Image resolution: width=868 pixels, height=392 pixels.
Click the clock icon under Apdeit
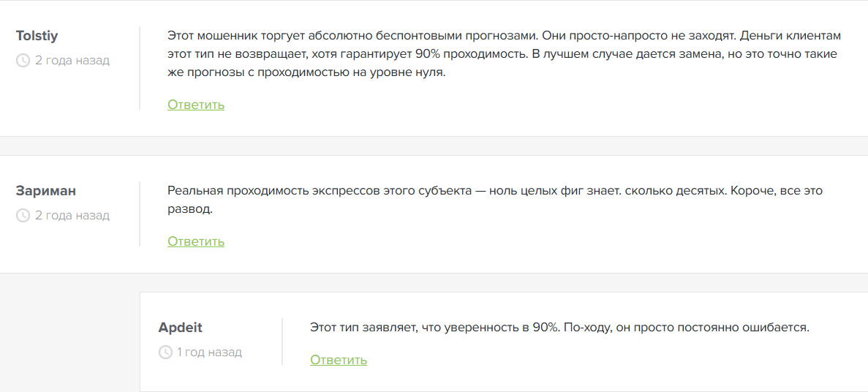pos(165,352)
